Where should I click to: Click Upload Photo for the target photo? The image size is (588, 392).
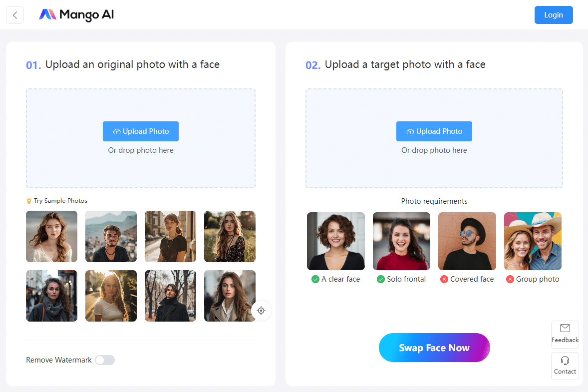[434, 131]
